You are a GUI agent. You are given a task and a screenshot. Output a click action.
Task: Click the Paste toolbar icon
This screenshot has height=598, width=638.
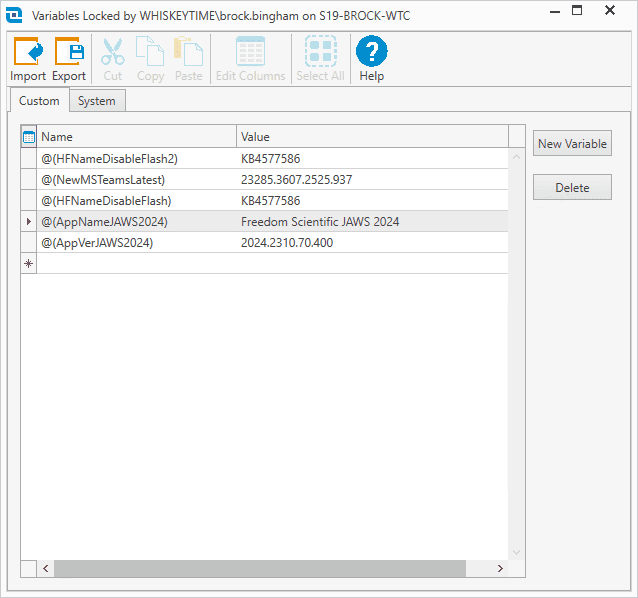tap(188, 51)
